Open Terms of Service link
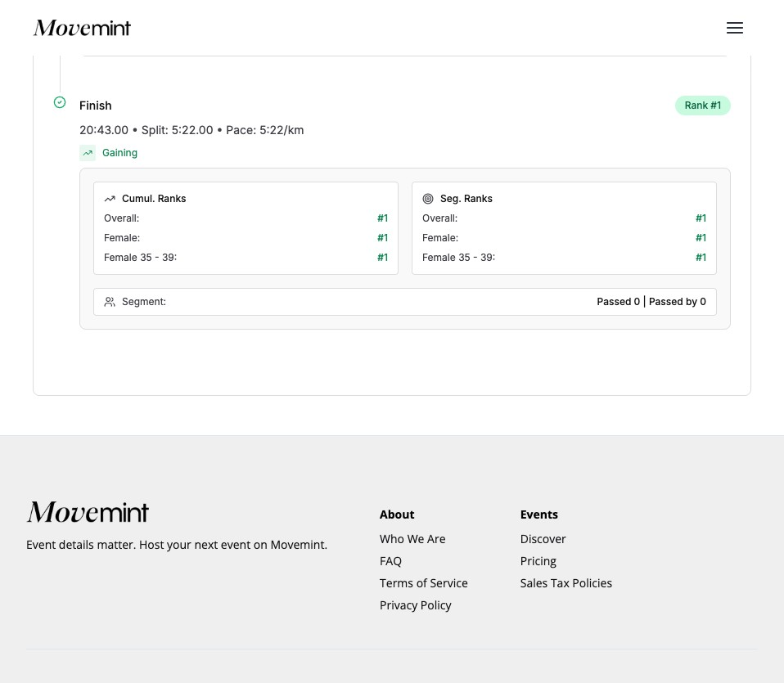Viewport: 784px width, 683px height. pyautogui.click(x=423, y=583)
